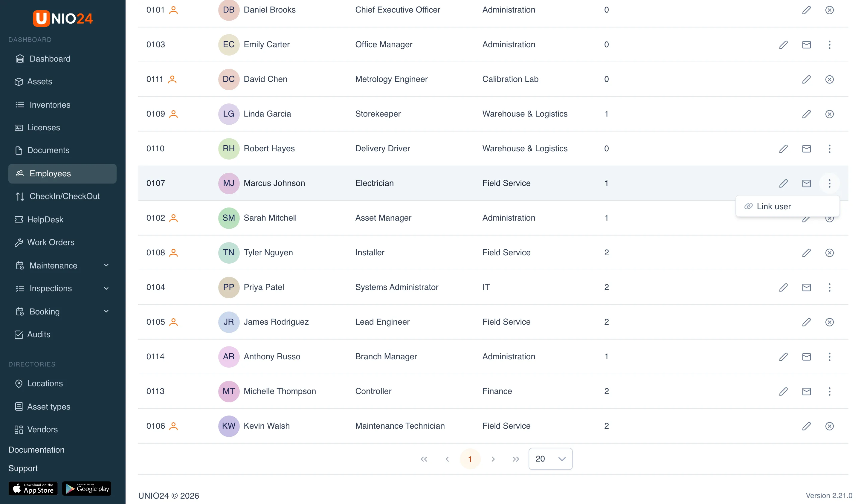Click circled X icon for Linda Garcia
Screen dimensions: 861x504
click(x=829, y=114)
